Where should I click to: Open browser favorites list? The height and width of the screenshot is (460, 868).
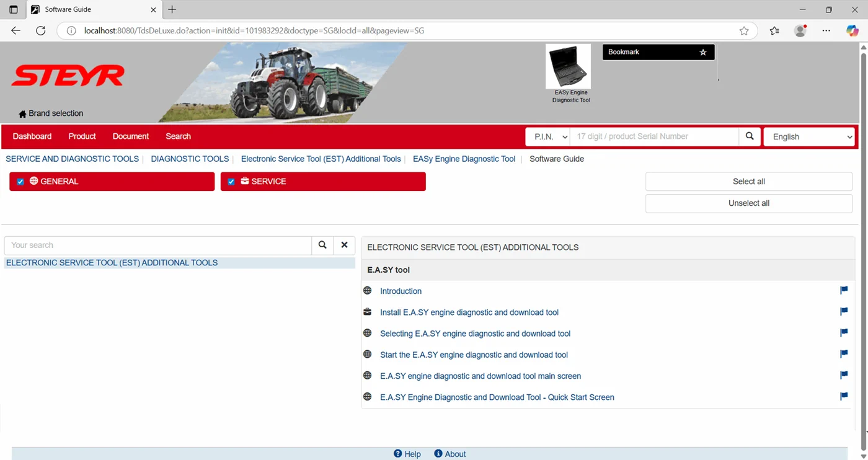(774, 30)
